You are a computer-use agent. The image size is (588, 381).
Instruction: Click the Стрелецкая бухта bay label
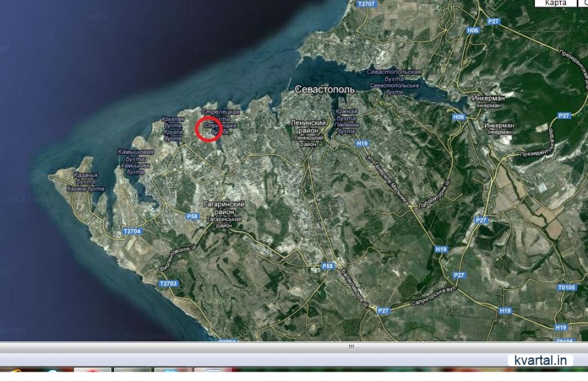(x=220, y=112)
